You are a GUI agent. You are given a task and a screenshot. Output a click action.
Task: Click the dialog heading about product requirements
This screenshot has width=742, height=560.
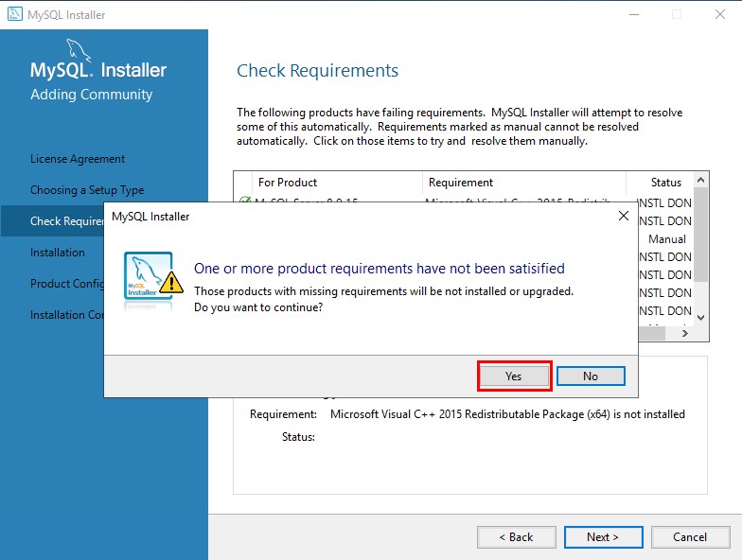379,269
